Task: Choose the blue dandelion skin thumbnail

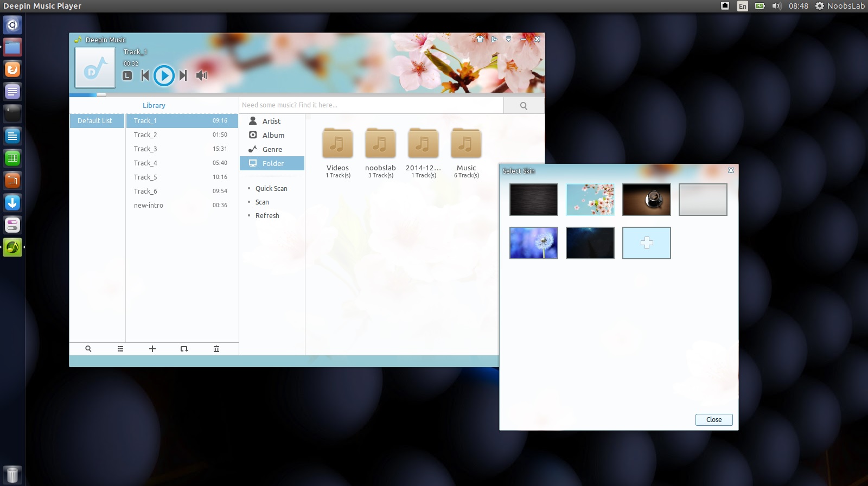Action: 534,243
